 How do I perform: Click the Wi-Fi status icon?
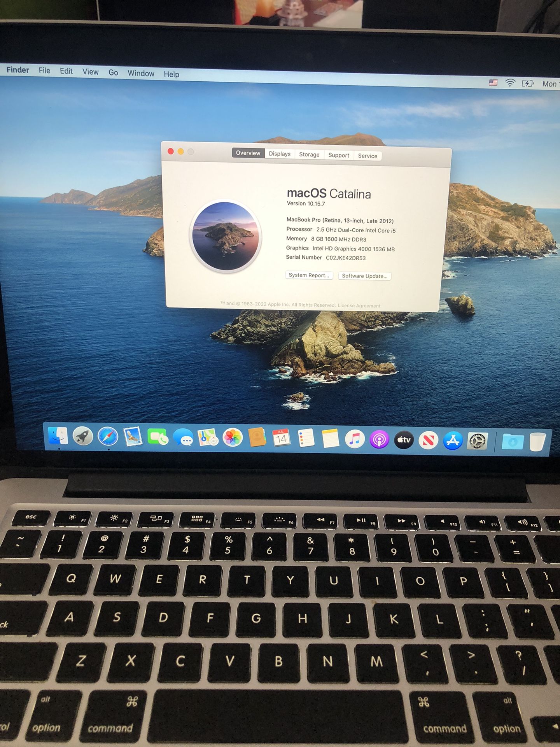pos(510,82)
